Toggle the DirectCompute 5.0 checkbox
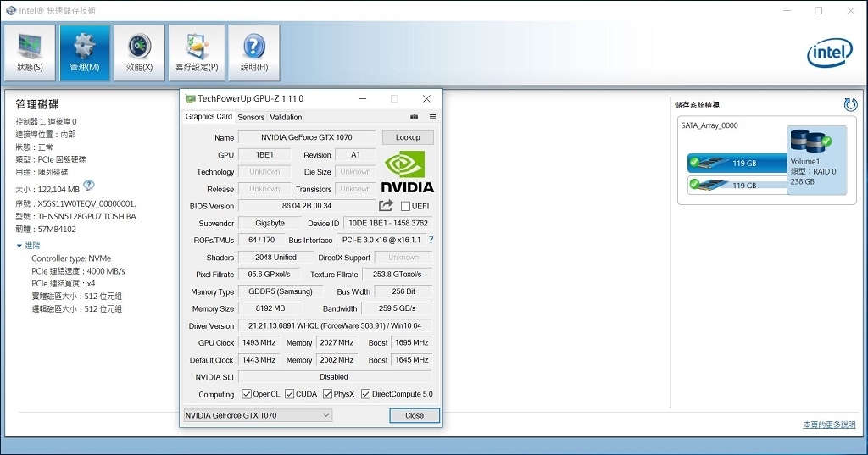 point(365,393)
